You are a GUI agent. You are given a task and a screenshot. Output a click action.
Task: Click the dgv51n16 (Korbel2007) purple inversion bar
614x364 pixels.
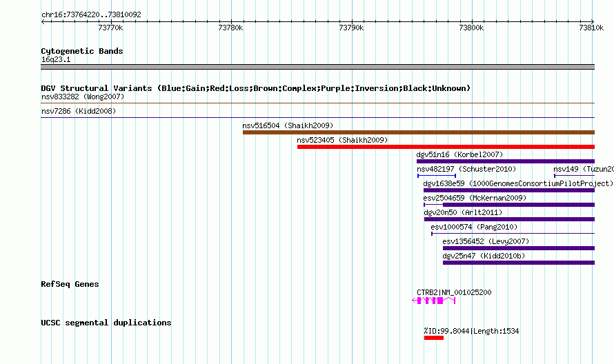[506, 161]
